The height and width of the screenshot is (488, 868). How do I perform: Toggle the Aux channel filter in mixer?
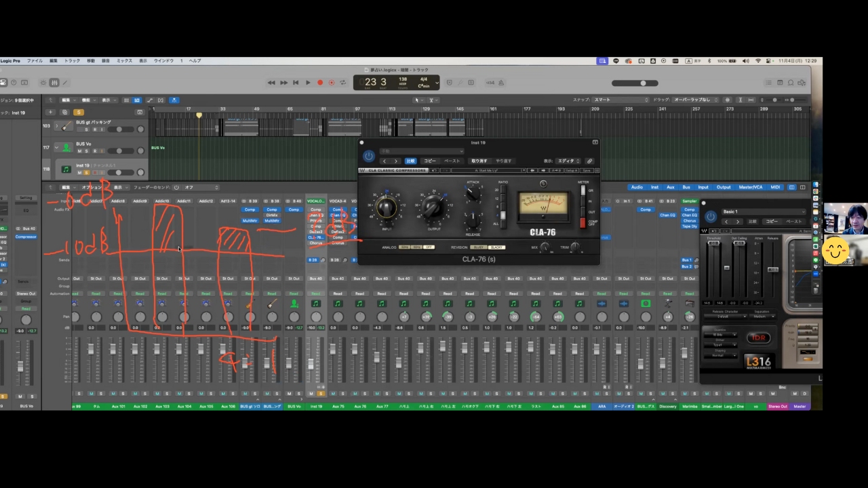coord(671,187)
